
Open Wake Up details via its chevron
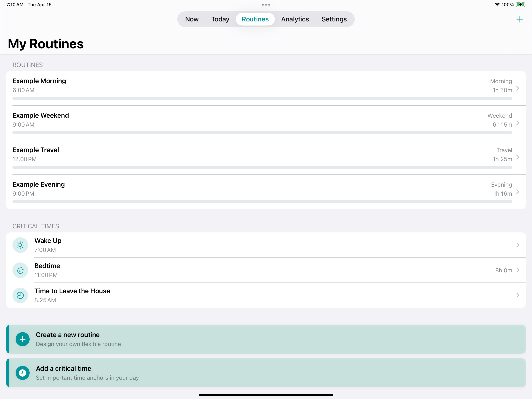click(518, 245)
